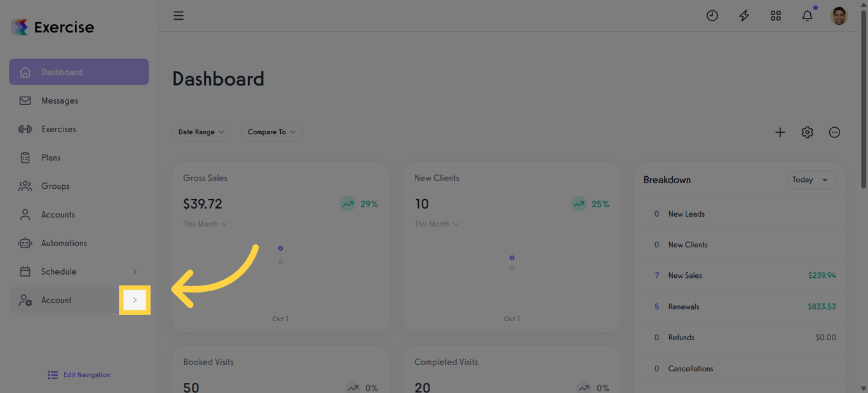Open dashboard settings with the gear button
The image size is (868, 393).
(807, 132)
